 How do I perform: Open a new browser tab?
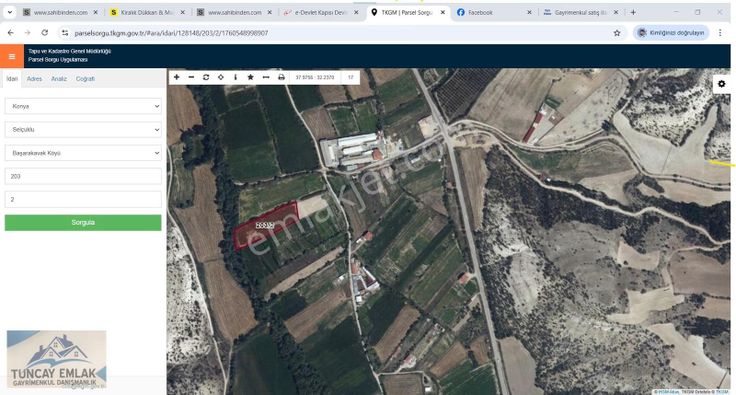tap(633, 13)
